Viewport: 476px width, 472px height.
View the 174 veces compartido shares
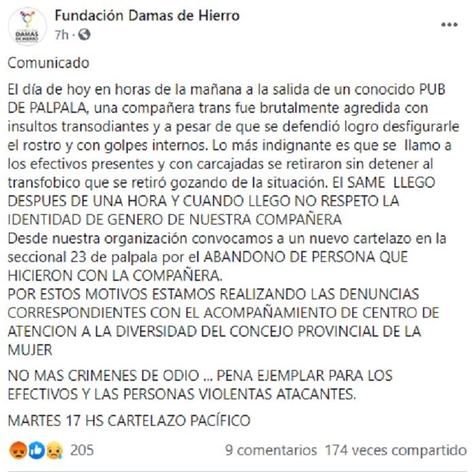coord(395,450)
